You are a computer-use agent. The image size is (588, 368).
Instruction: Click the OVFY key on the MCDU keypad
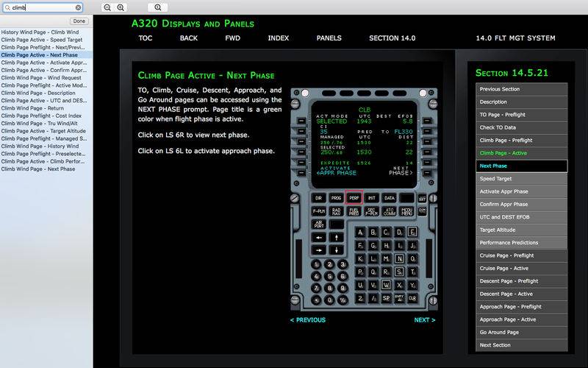coord(399,299)
